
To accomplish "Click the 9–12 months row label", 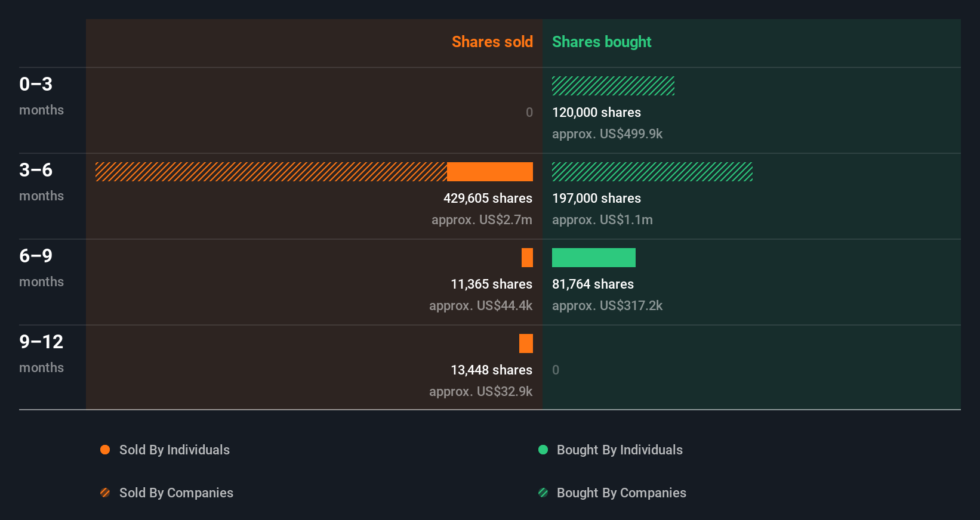I will [41, 353].
